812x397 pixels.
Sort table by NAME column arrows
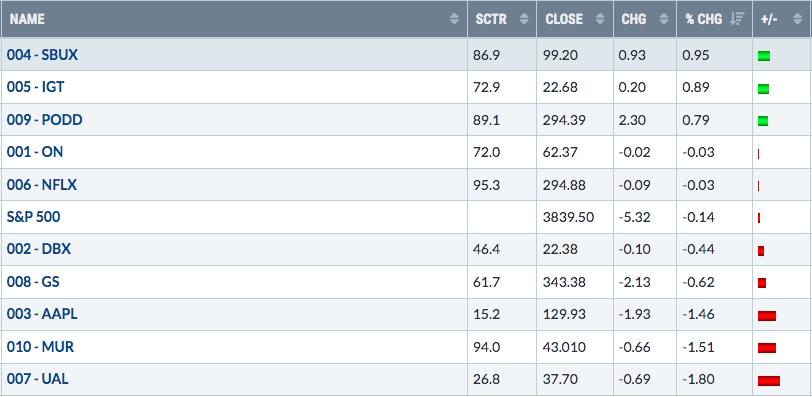(454, 19)
